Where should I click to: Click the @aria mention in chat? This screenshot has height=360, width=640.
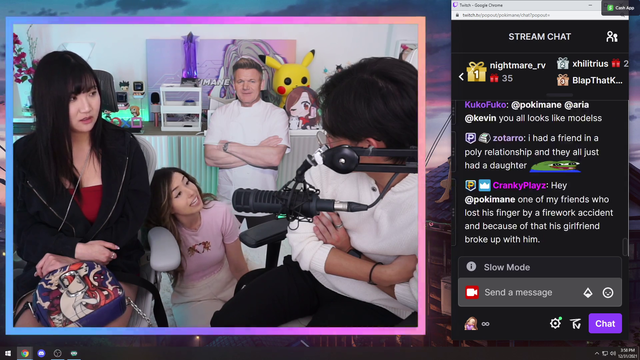point(576,105)
